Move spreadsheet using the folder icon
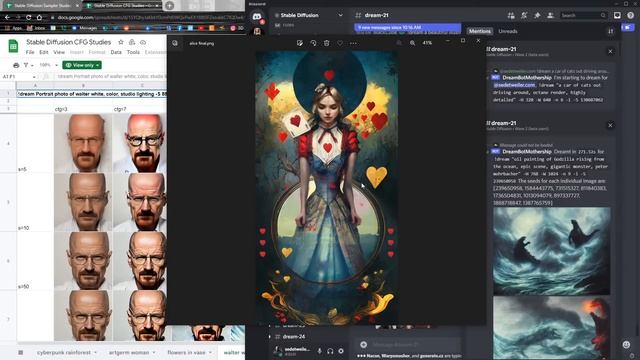This screenshot has width=640, height=360. [x=132, y=42]
